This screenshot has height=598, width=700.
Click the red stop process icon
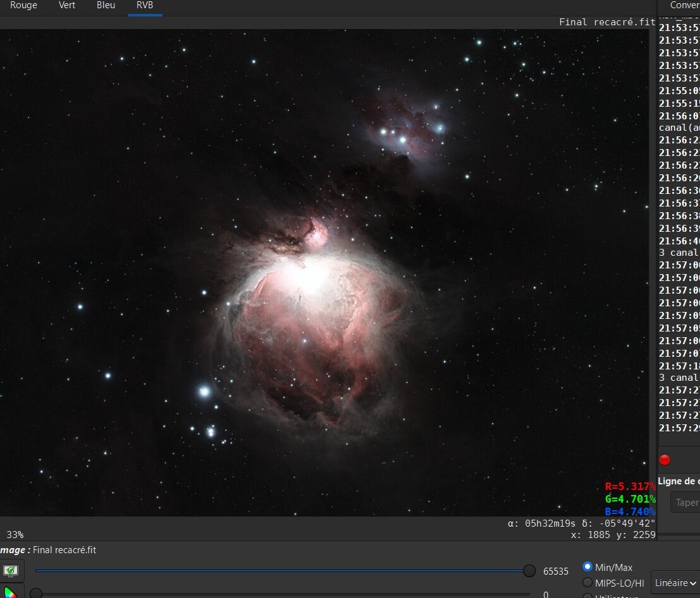coord(664,460)
